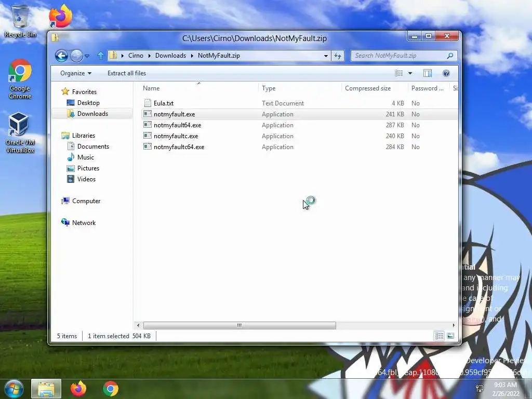Open the view options dropdown arrow
The width and height of the screenshot is (532, 399).
point(410,73)
